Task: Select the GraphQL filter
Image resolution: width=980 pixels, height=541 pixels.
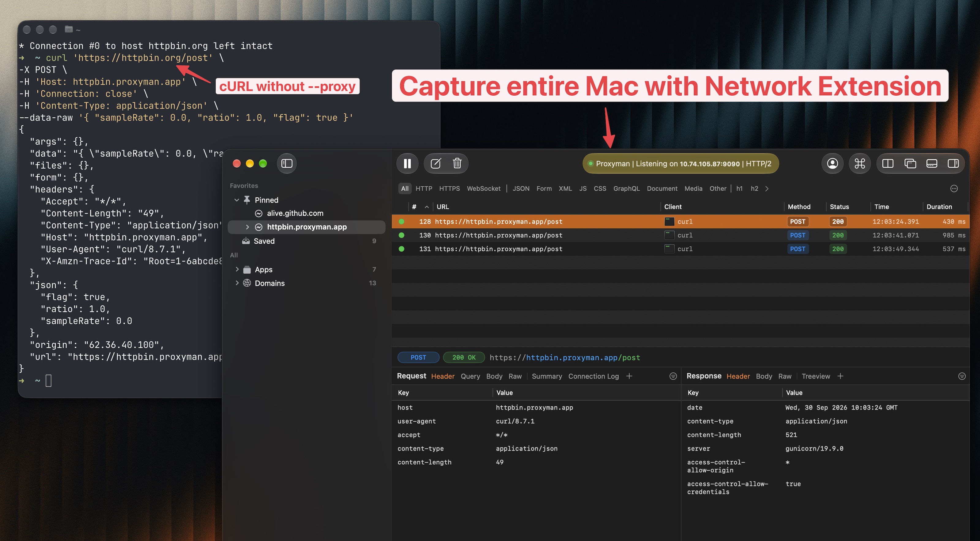Action: [x=626, y=189]
